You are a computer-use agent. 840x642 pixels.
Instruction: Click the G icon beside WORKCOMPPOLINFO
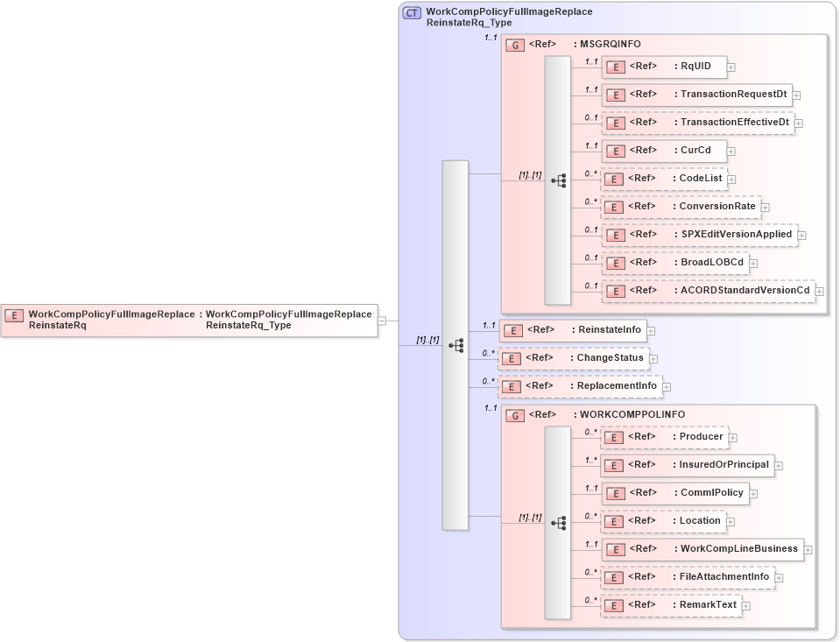coord(515,414)
